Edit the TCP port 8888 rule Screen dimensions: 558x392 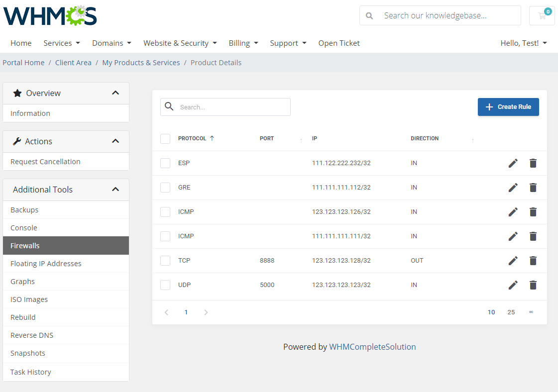513,261
